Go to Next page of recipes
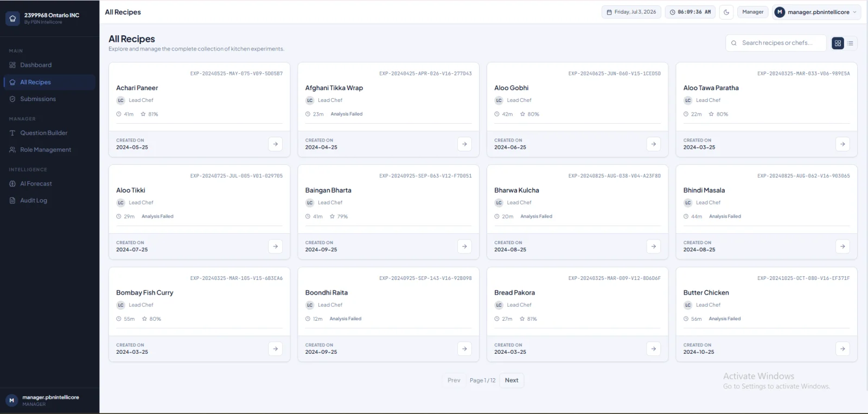The width and height of the screenshot is (868, 414). tap(512, 380)
